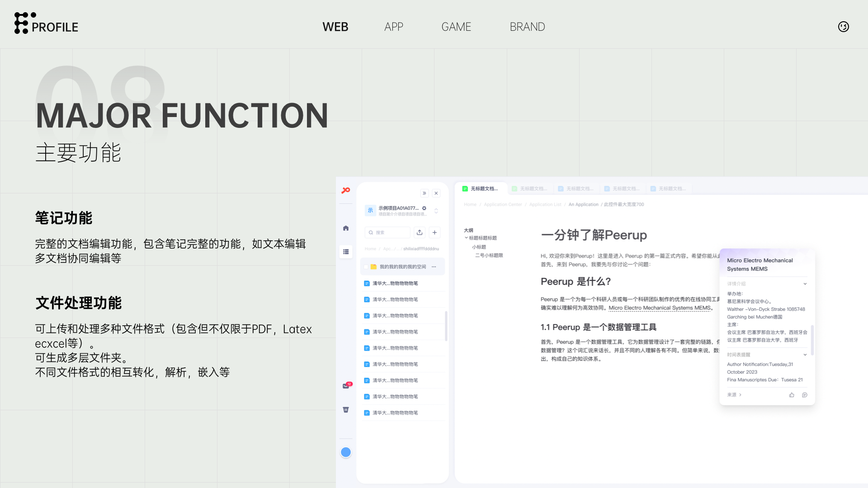The height and width of the screenshot is (488, 868).
Task: Click the Micro Electro Mechanical Systems MEMS underlined link
Action: pos(660,308)
